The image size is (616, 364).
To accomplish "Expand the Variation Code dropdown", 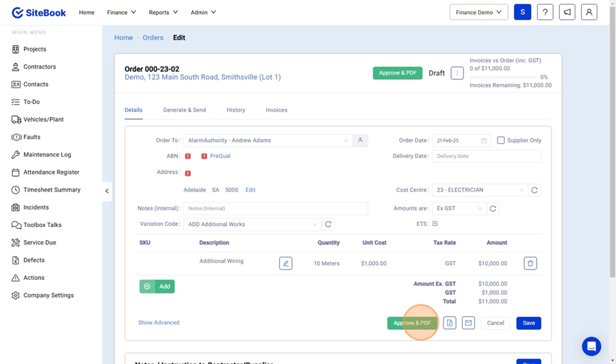I will [252, 224].
